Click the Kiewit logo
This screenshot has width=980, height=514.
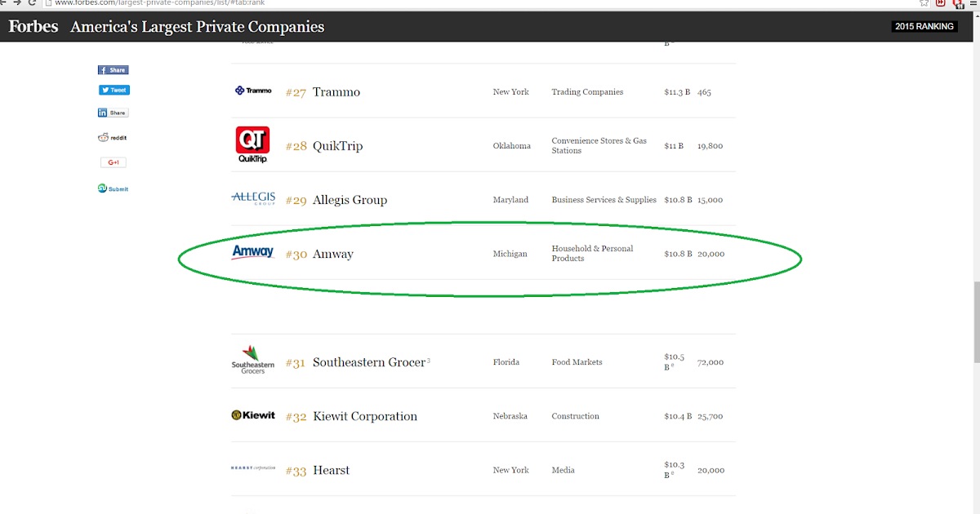[253, 415]
